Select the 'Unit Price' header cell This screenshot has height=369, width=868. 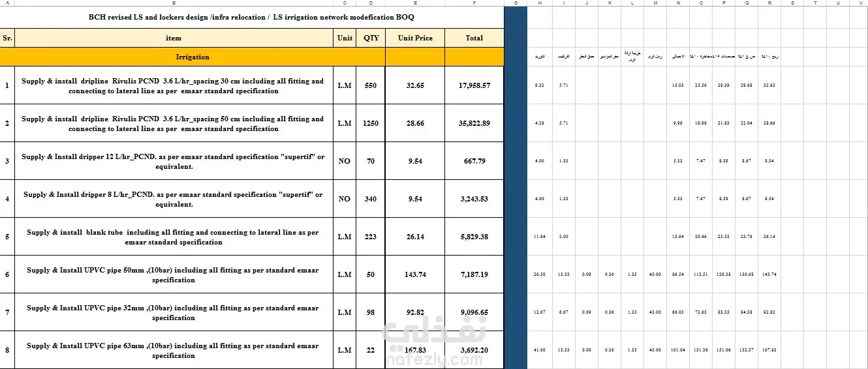(x=415, y=38)
